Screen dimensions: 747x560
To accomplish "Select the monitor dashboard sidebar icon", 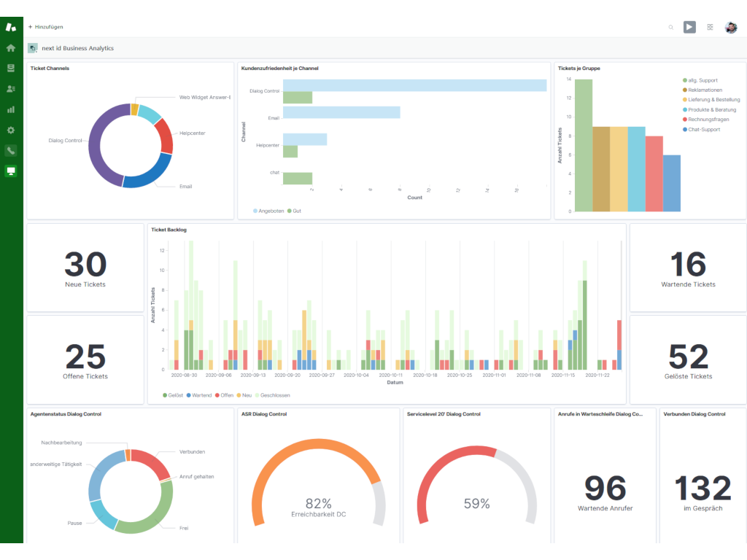I will coord(11,171).
